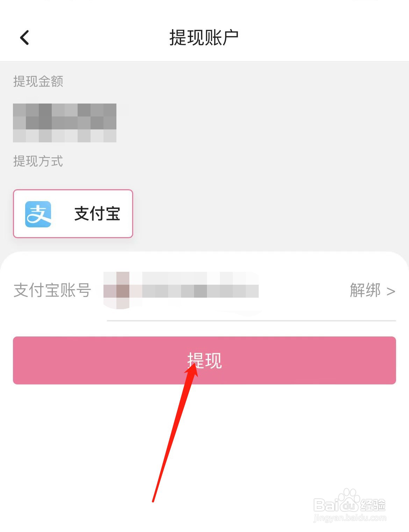Viewport: 409px width, 532px height.
Task: Click the 支付宝账号 field label
Action: click(52, 290)
